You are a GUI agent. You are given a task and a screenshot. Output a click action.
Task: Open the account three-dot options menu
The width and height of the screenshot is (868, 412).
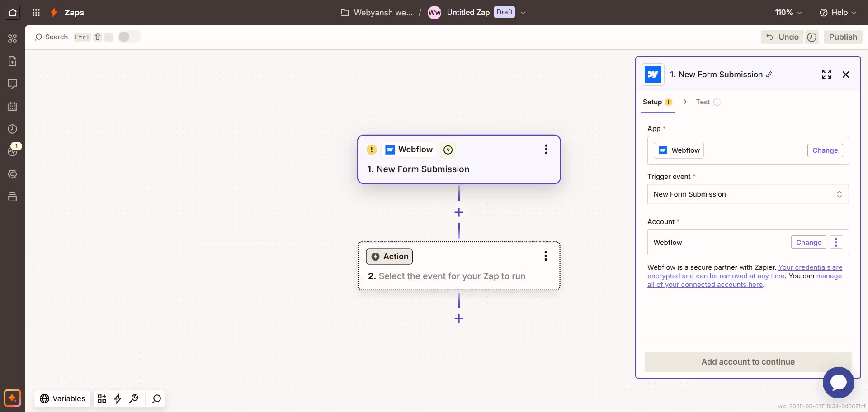[836, 243]
